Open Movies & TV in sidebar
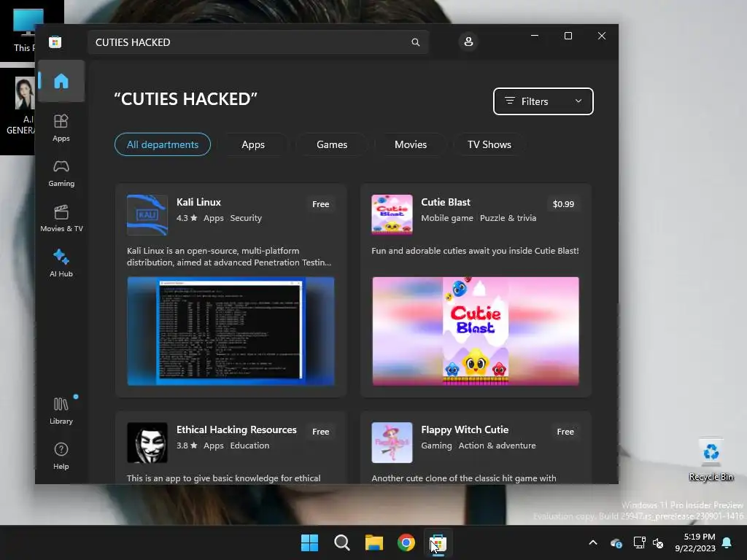Viewport: 747px width, 560px height. 61,219
